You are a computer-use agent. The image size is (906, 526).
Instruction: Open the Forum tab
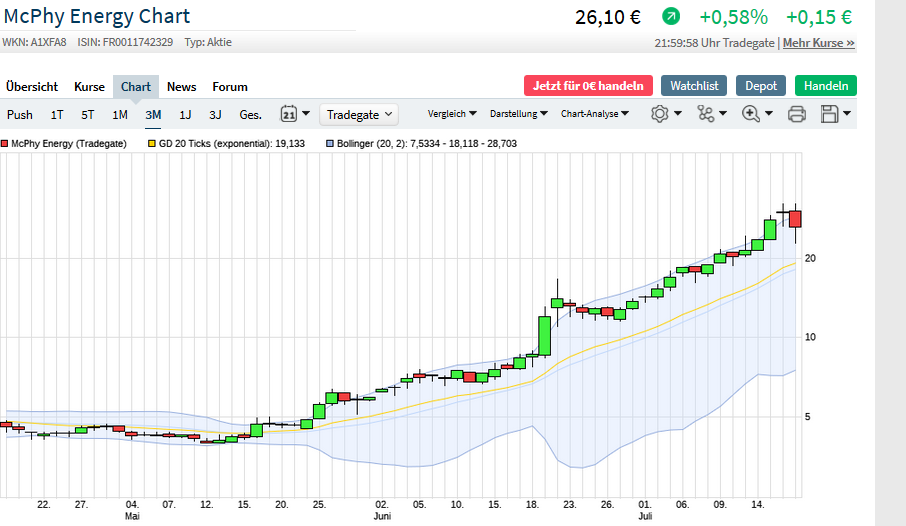(230, 87)
